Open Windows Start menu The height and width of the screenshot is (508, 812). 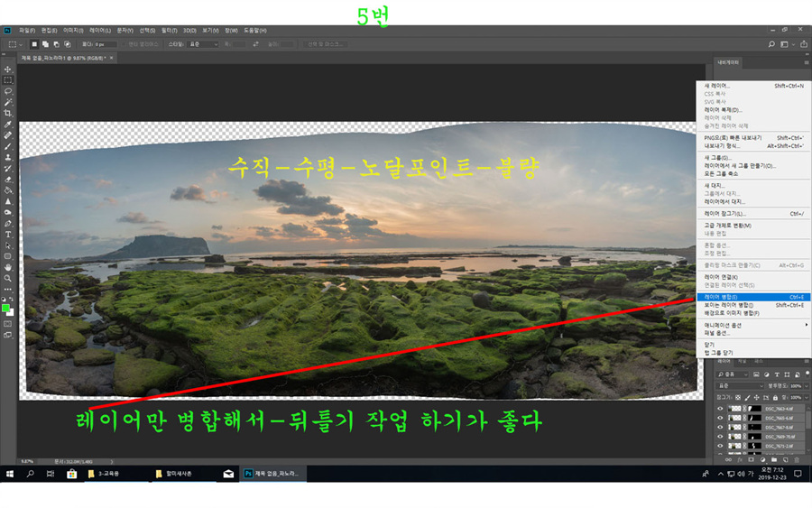[x=9, y=474]
